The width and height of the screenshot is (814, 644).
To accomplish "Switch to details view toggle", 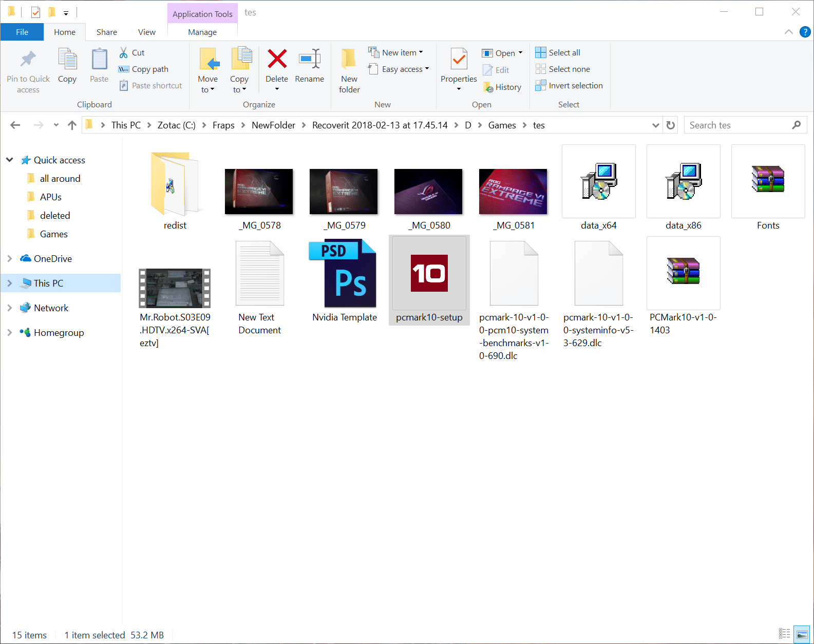I will (x=784, y=635).
